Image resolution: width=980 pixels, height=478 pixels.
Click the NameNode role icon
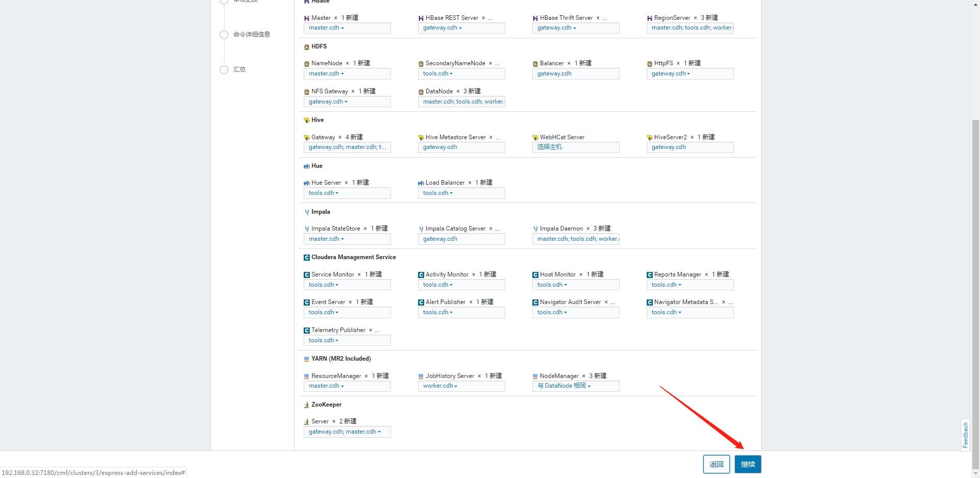click(307, 64)
